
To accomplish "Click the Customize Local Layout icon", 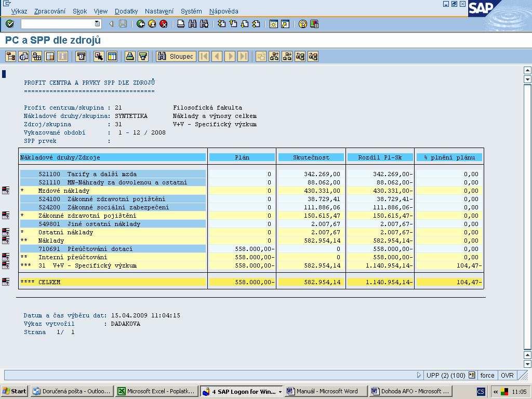I will pos(314,24).
